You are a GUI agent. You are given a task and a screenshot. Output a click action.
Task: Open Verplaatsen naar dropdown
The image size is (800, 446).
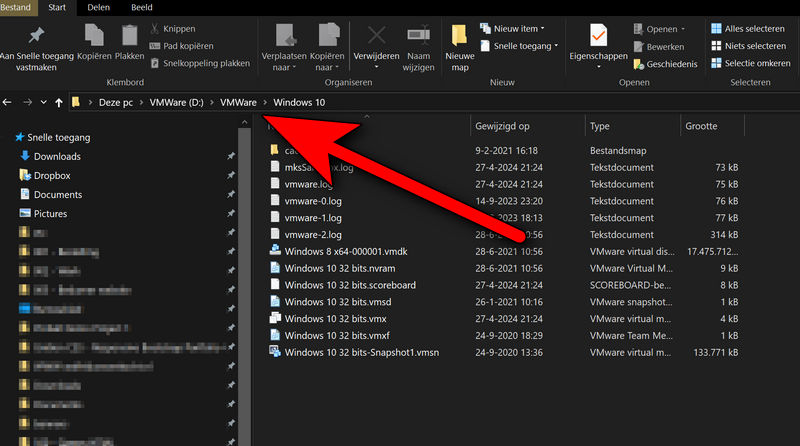pyautogui.click(x=284, y=46)
